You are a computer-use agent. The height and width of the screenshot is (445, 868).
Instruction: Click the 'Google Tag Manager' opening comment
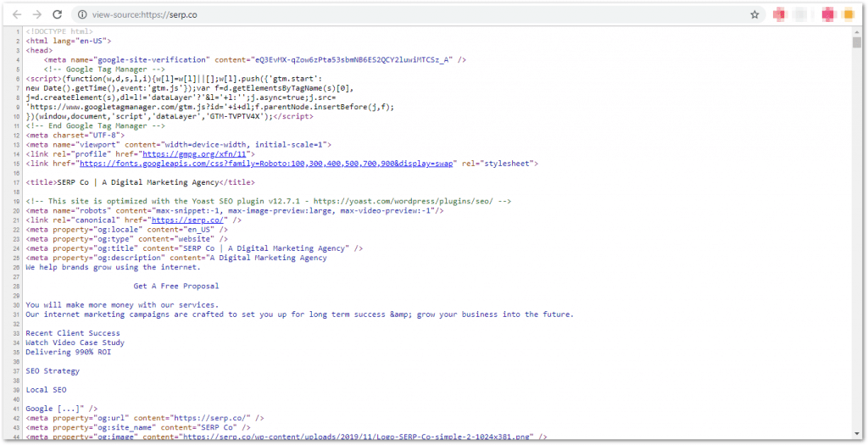tap(104, 70)
